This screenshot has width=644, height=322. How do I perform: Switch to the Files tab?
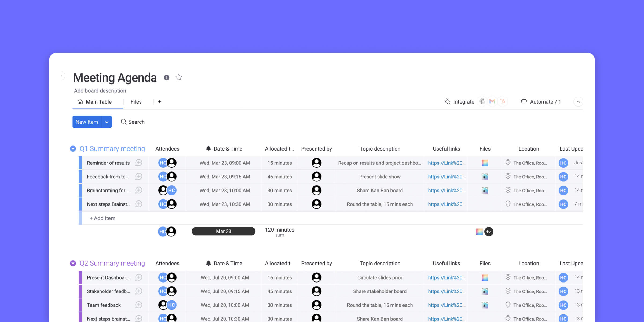[x=136, y=102]
